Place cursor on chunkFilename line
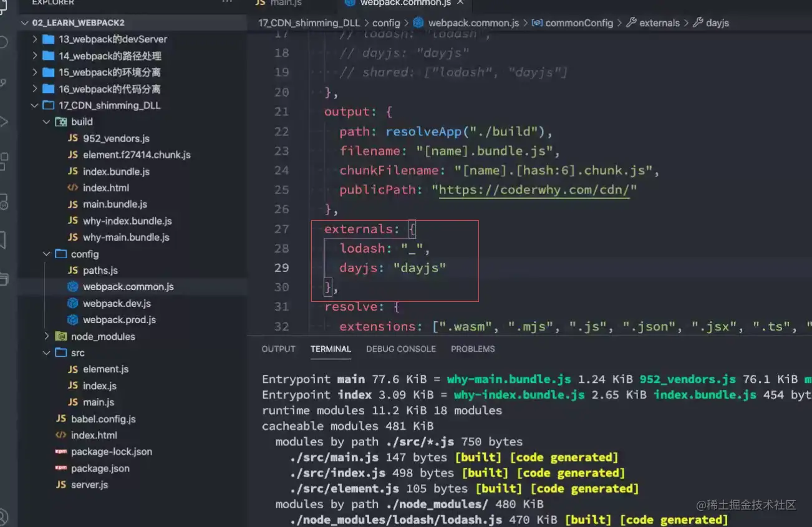The image size is (812, 527). point(499,170)
